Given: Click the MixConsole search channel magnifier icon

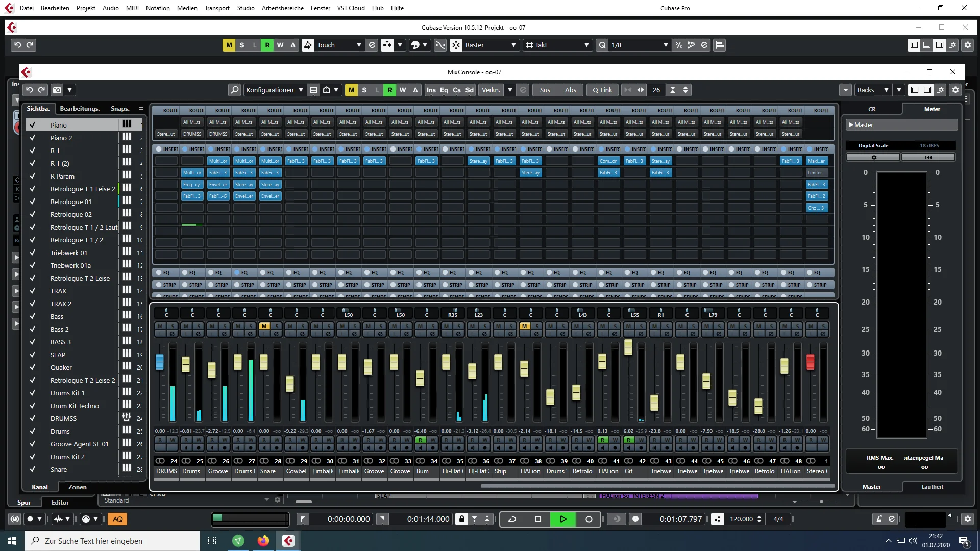Looking at the screenshot, I should point(234,90).
